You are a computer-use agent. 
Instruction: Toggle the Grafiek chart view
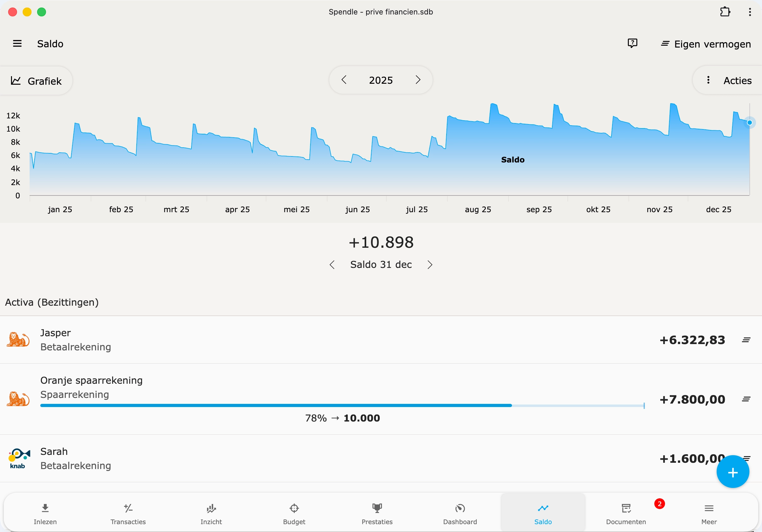[x=37, y=81]
